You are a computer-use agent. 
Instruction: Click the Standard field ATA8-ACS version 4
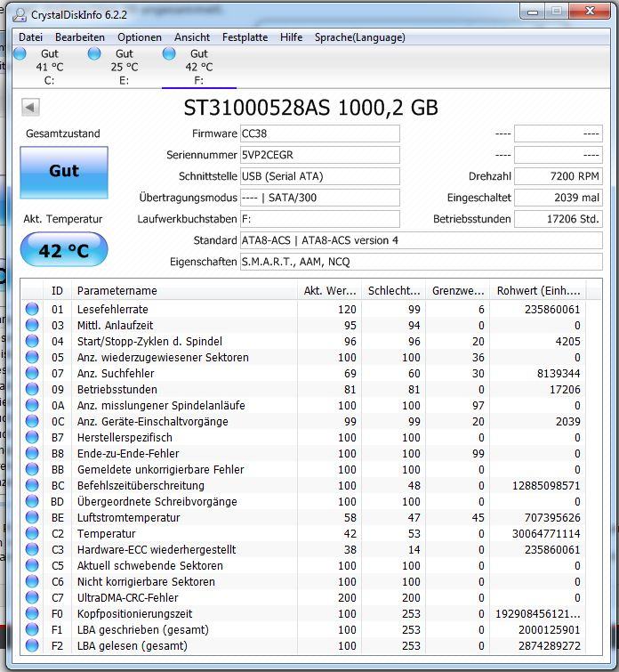click(x=422, y=240)
